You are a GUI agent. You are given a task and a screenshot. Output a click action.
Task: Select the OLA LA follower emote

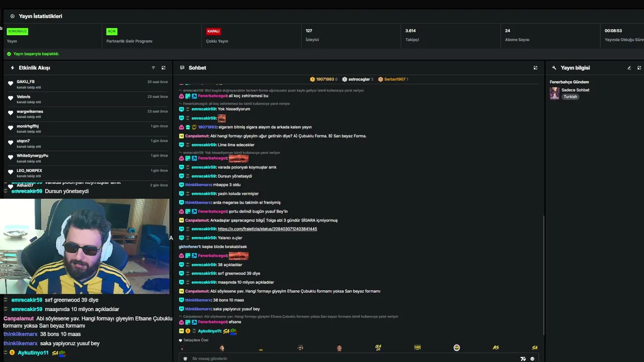tap(378, 347)
